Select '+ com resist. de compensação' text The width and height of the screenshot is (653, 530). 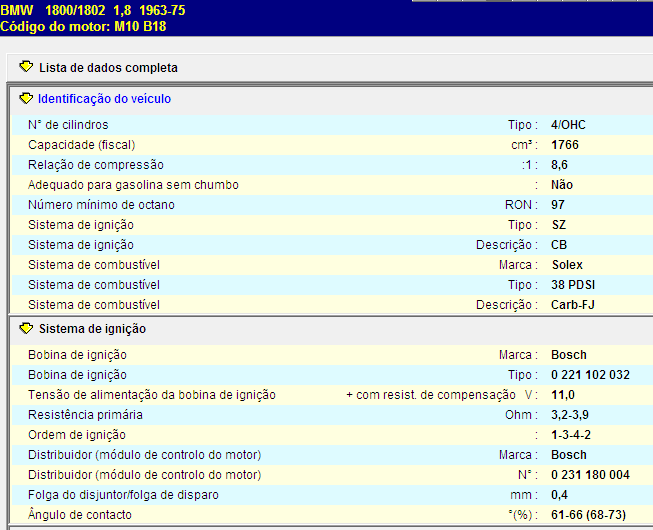[x=431, y=395]
